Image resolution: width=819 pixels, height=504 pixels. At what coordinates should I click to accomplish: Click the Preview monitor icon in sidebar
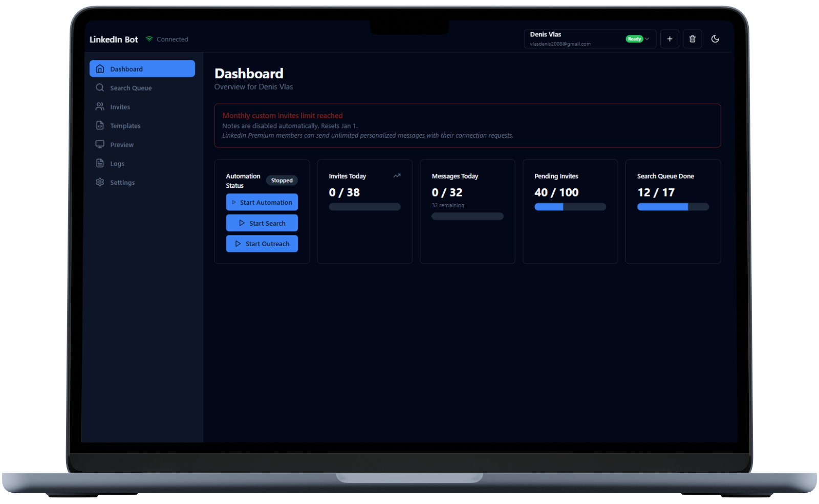tap(100, 145)
